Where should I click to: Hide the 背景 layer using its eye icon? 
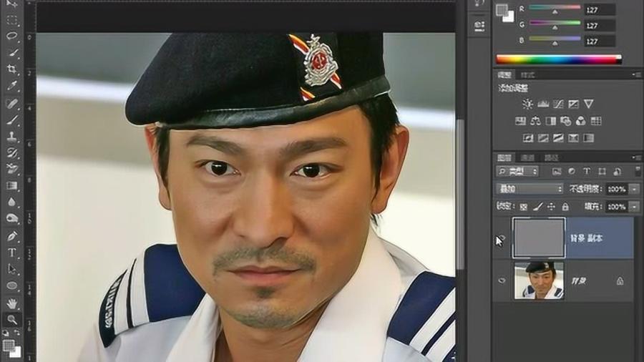[x=502, y=281]
